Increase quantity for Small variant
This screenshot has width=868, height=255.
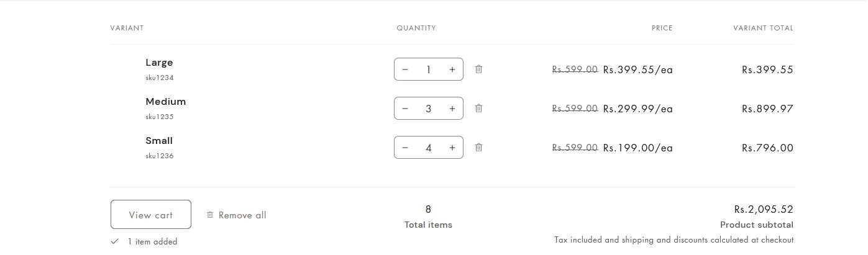452,148
